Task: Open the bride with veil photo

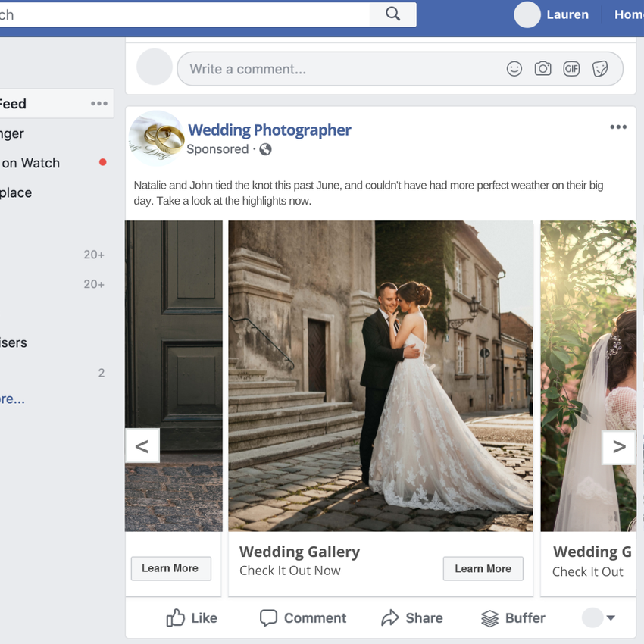Action: pos(588,376)
